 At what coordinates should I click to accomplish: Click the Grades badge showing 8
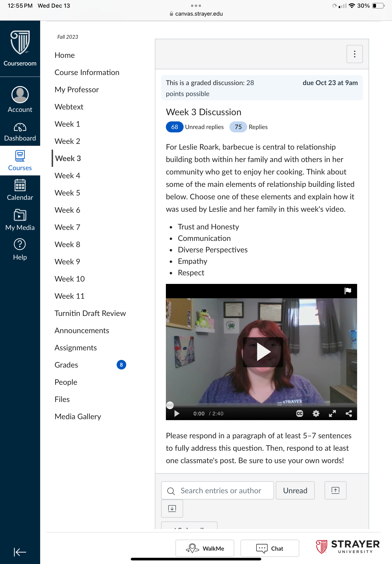(x=121, y=365)
